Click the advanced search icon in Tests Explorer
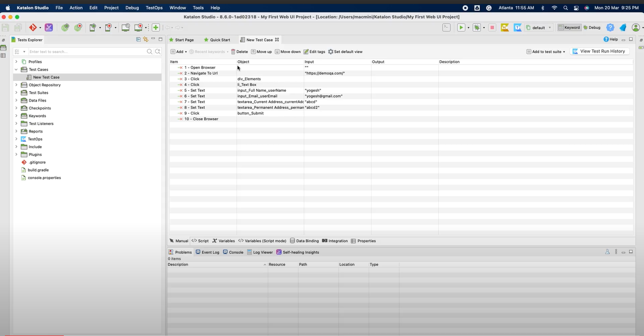 pos(158,52)
